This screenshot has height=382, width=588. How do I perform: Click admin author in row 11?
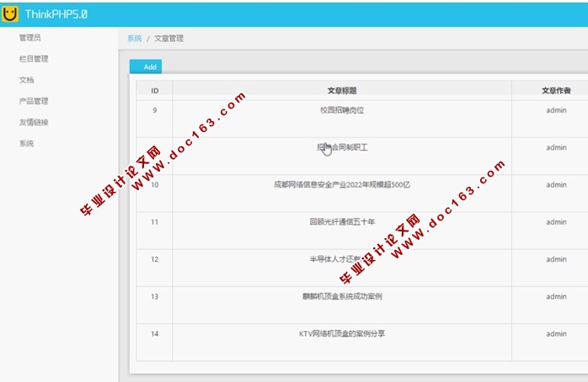556,221
